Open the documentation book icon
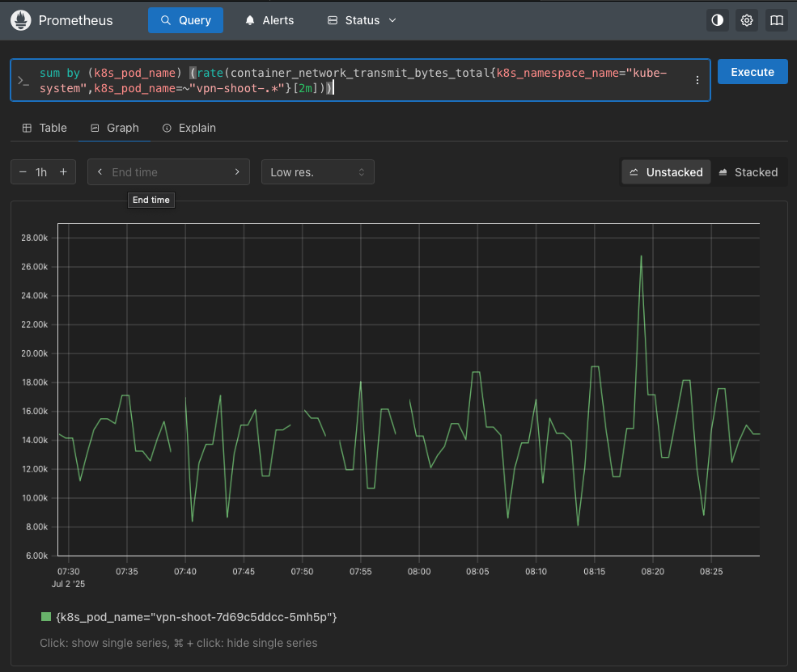 (x=777, y=20)
